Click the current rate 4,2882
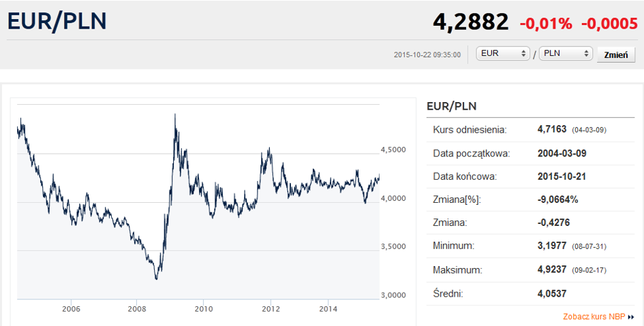 tap(470, 22)
